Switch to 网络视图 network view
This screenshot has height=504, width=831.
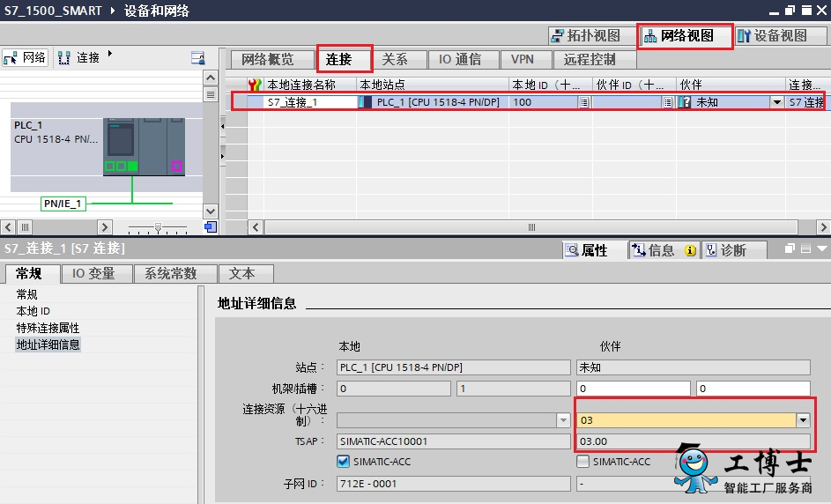coord(685,36)
